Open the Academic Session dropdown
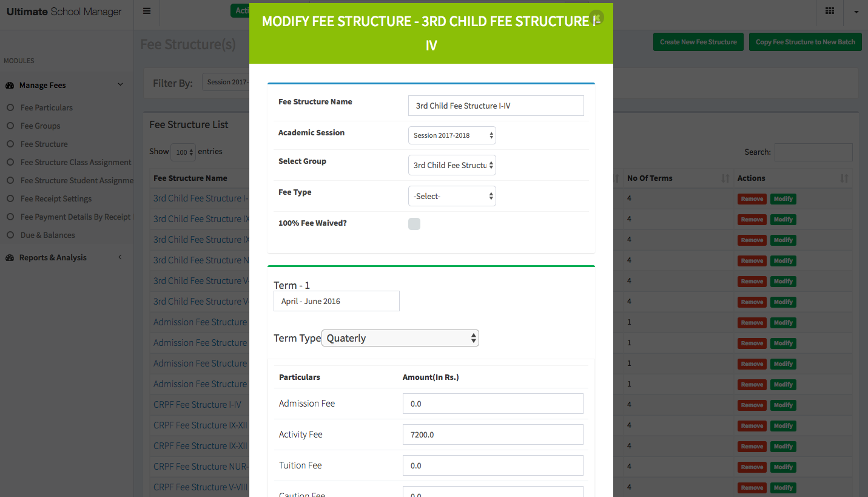The height and width of the screenshot is (497, 868). [x=452, y=135]
